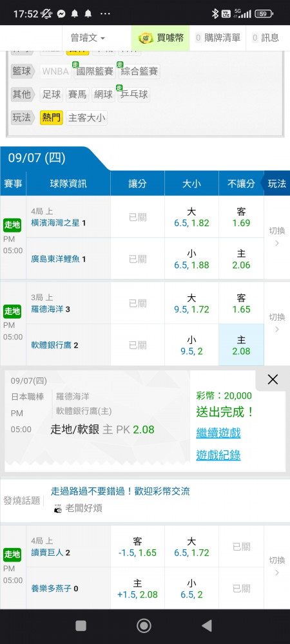Tap the Android home circle icon

(x=144, y=625)
